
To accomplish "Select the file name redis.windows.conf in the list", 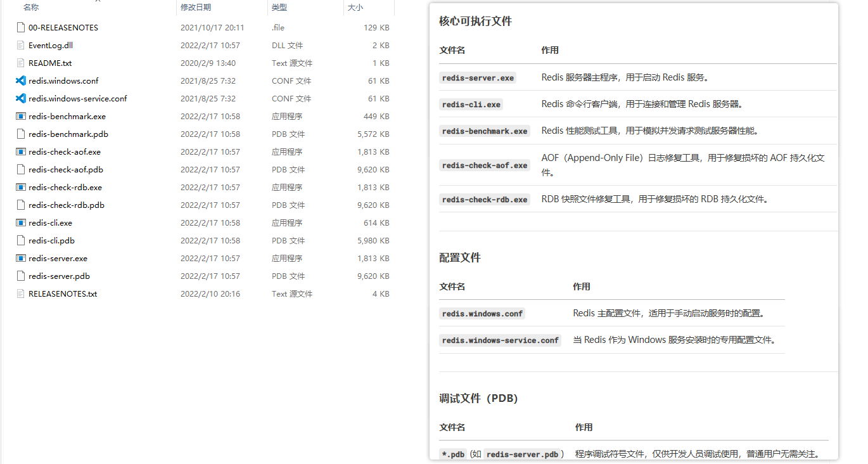I will tap(63, 81).
